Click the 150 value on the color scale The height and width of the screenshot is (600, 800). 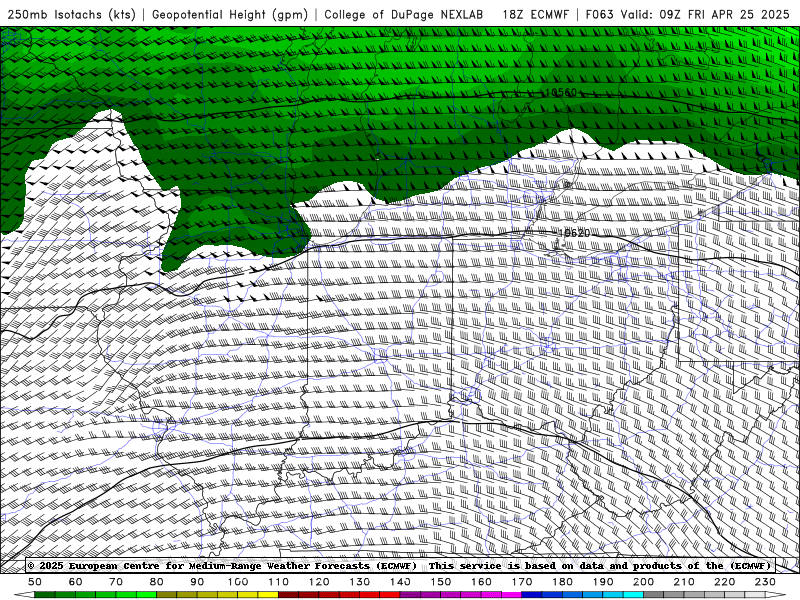pyautogui.click(x=440, y=582)
